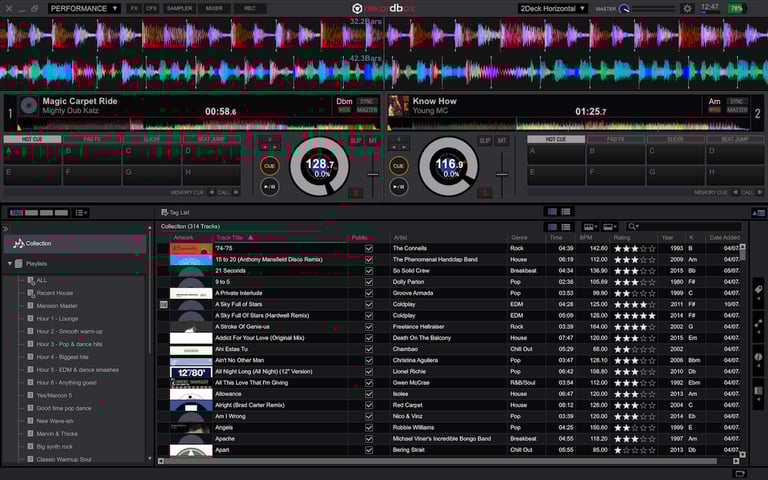Screen dimensions: 768x480
Task: Open the related tracks icon on the right sidebar
Action: click(758, 324)
